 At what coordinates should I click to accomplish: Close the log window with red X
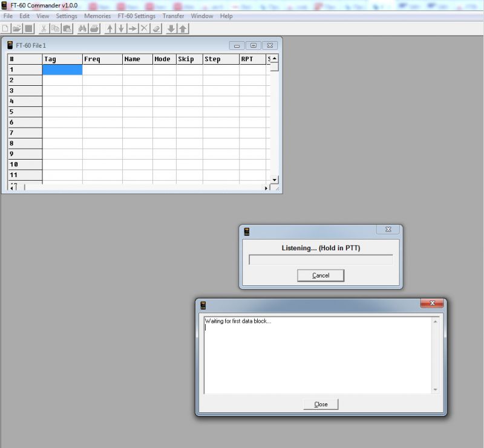(432, 304)
